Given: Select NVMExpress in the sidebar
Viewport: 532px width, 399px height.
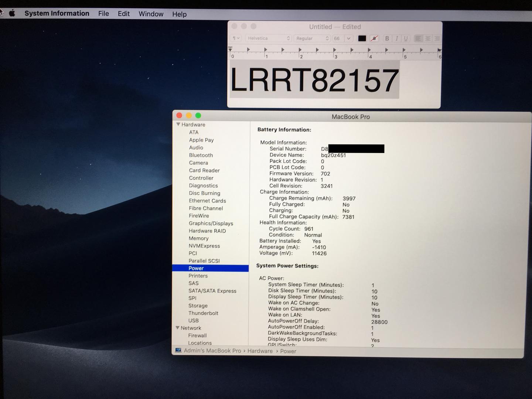Looking at the screenshot, I should coord(204,246).
